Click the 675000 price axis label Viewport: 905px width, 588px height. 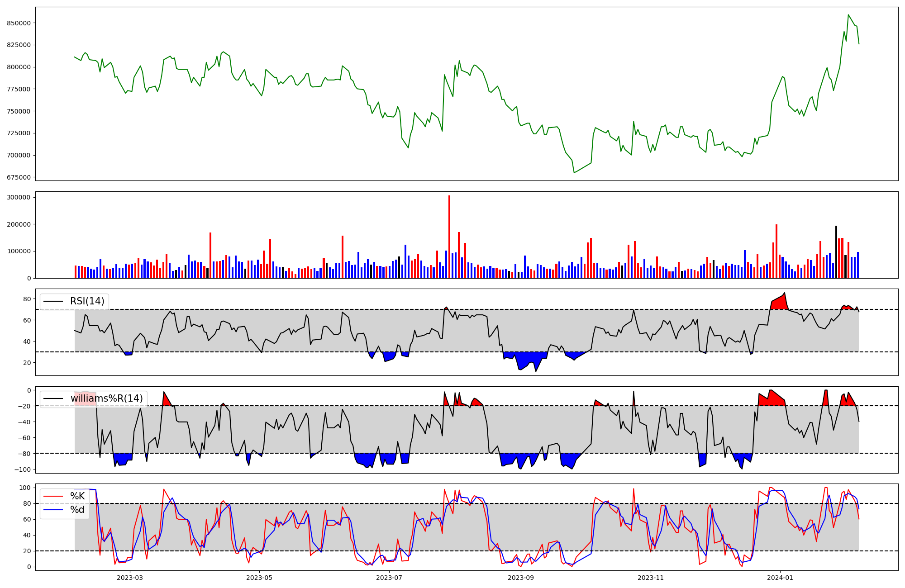19,177
